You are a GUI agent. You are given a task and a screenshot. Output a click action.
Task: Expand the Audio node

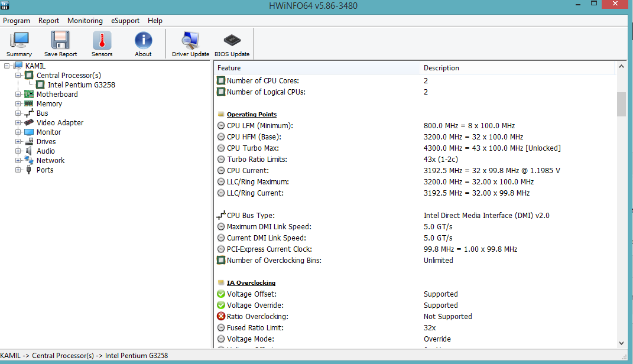pos(18,151)
